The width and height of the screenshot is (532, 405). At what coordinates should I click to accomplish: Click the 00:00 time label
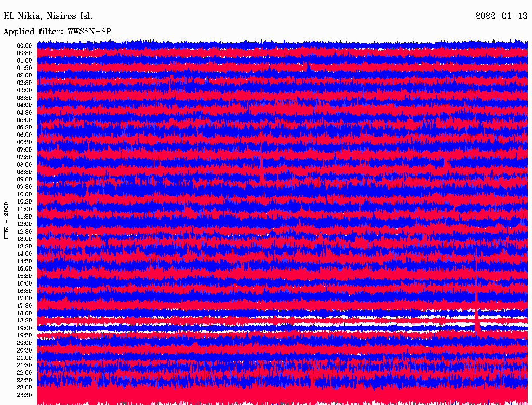click(x=24, y=46)
